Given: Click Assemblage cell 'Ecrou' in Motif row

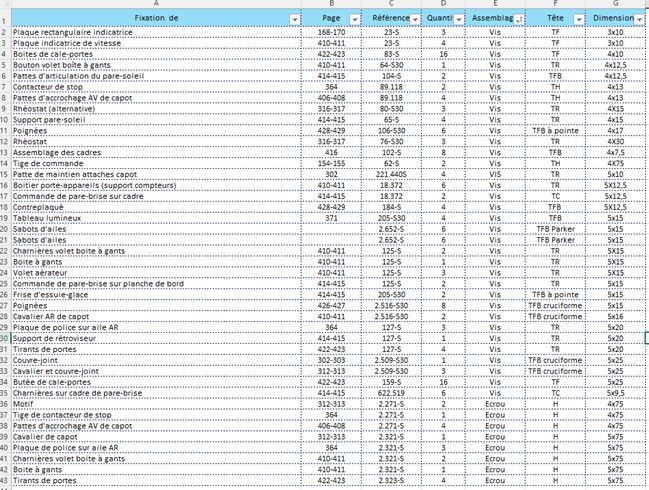Looking at the screenshot, I should (495, 404).
